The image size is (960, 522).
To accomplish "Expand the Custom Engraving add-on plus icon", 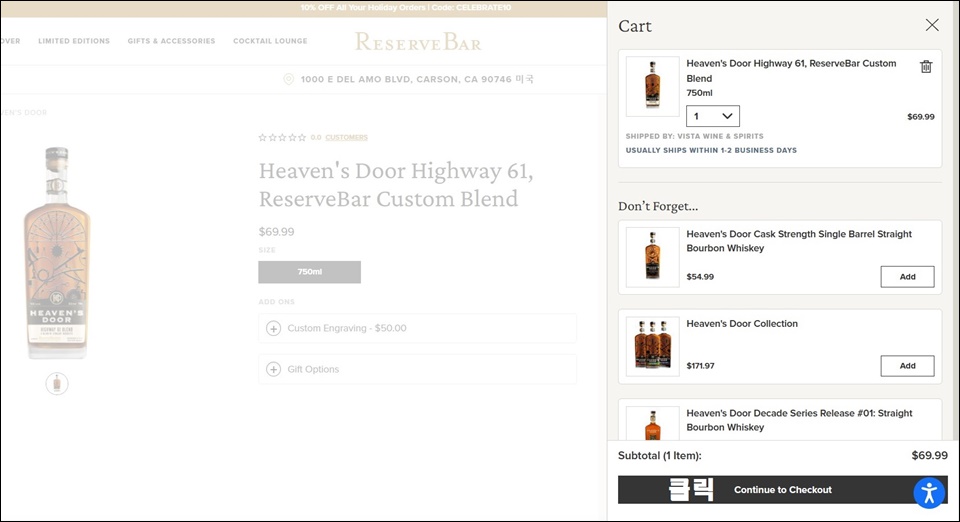I will [x=274, y=329].
